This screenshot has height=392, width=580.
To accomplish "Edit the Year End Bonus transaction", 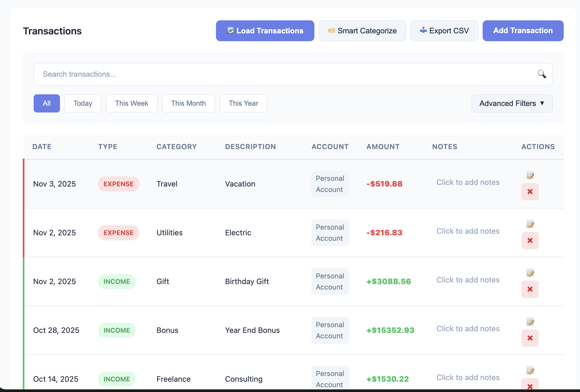I will tap(530, 322).
